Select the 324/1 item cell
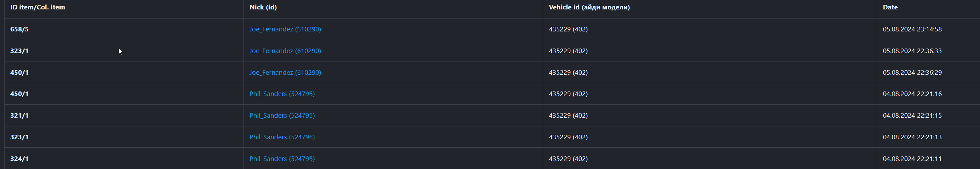This screenshot has height=169, width=980. 20,159
